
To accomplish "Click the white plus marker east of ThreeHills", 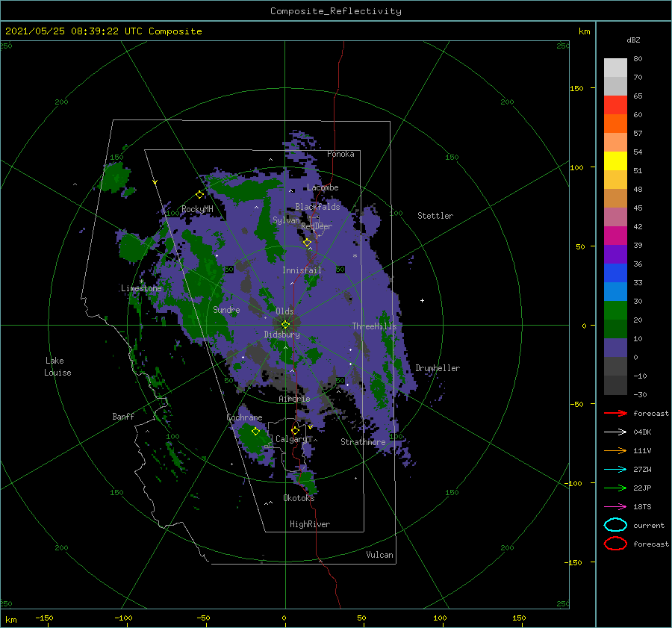I will coord(422,300).
